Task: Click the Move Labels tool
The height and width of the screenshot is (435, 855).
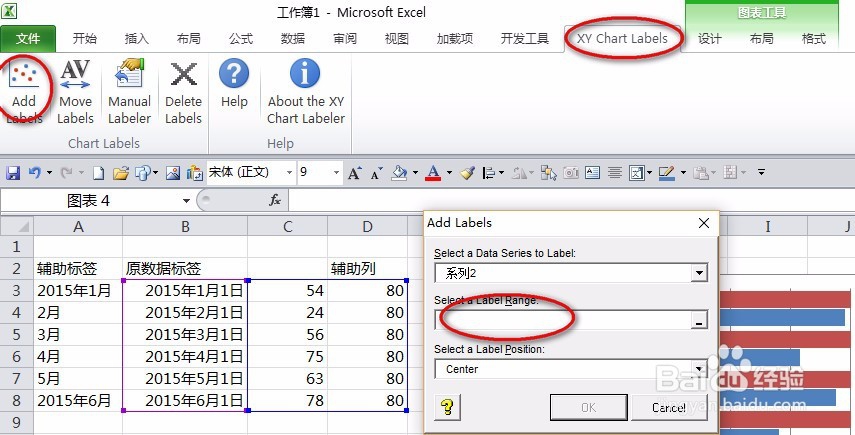Action: coord(75,92)
